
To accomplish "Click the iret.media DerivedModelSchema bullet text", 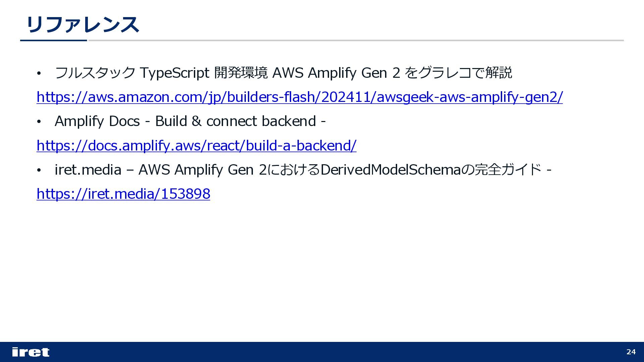I will (x=303, y=170).
